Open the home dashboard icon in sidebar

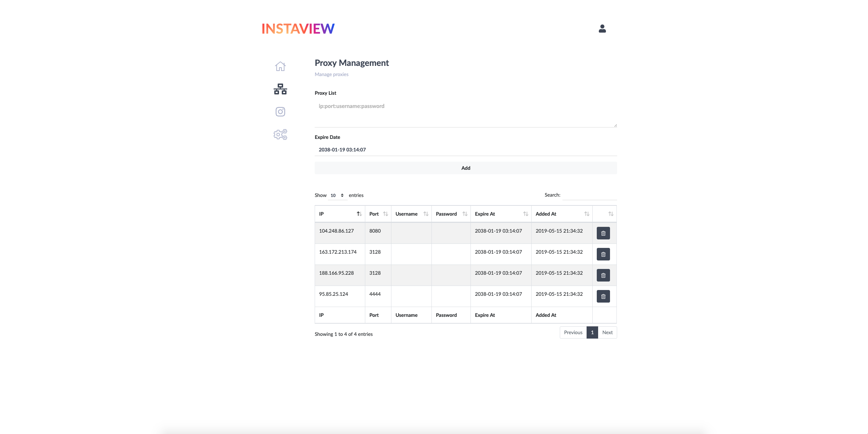pyautogui.click(x=280, y=66)
